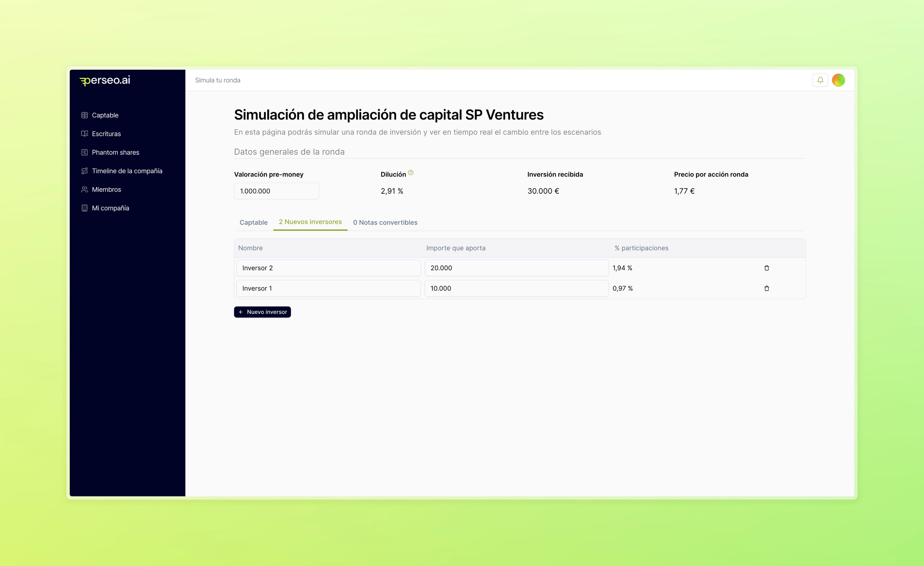Viewport: 924px width, 566px height.
Task: Click the 2,91 % dilution value
Action: [x=392, y=191]
